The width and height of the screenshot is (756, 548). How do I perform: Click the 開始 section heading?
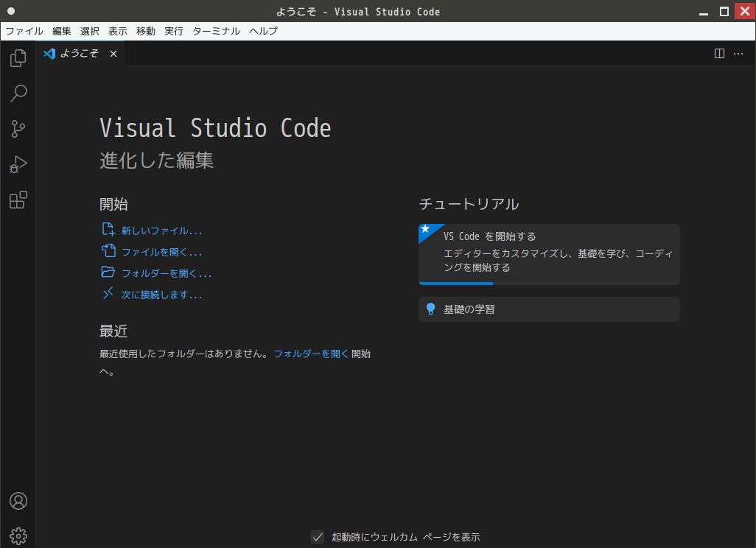pos(113,204)
